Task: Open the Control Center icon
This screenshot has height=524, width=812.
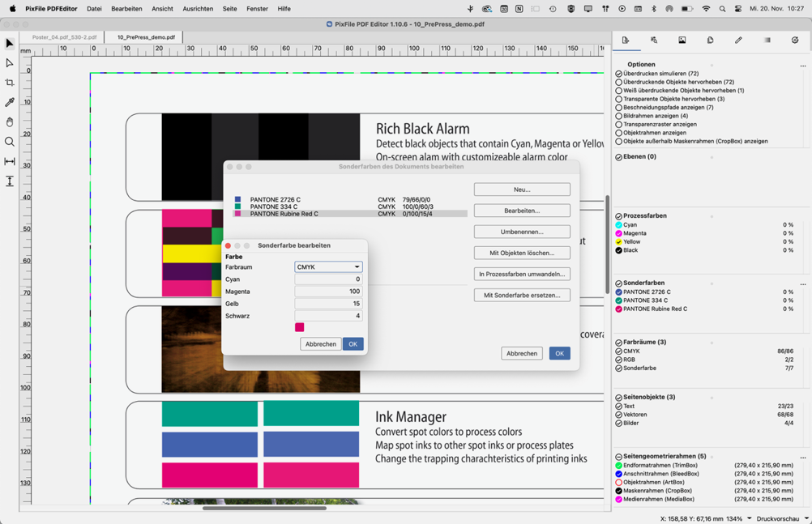Action: click(x=738, y=9)
